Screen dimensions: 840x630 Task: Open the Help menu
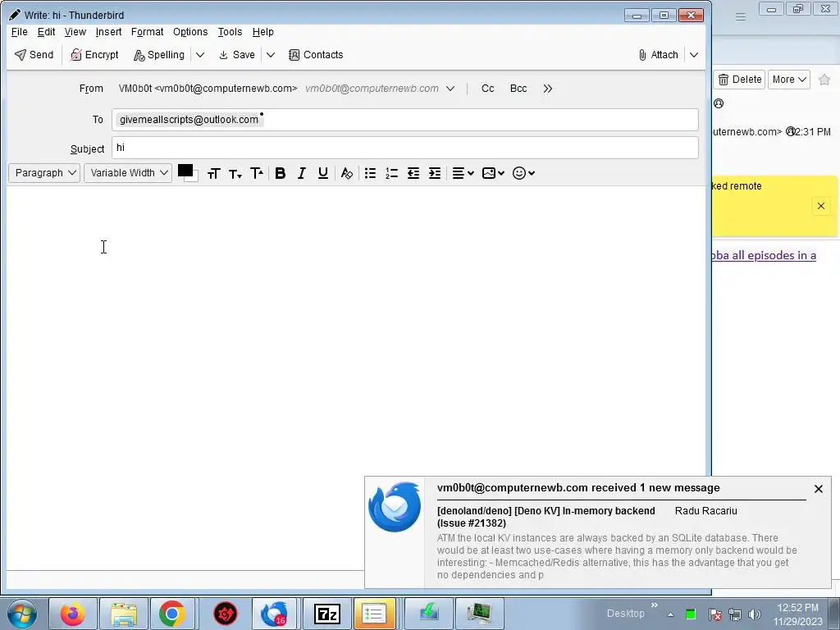coord(263,32)
